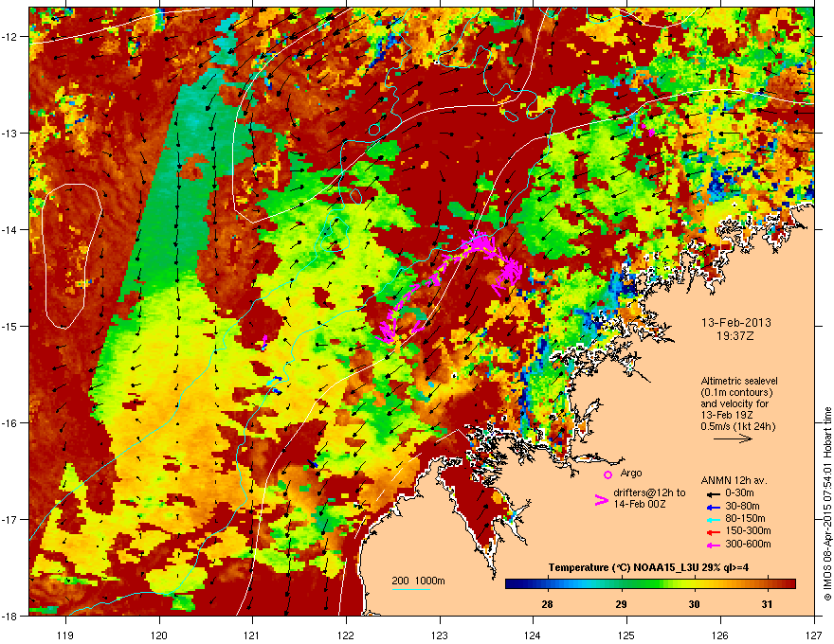
Task: Click the dark blue end of temperature color bar
Action: (511, 584)
